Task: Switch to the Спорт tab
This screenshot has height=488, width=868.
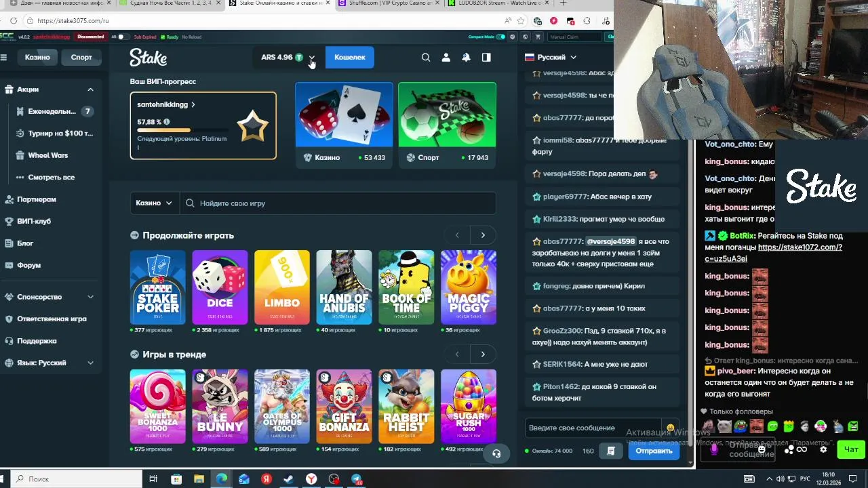Action: [81, 58]
